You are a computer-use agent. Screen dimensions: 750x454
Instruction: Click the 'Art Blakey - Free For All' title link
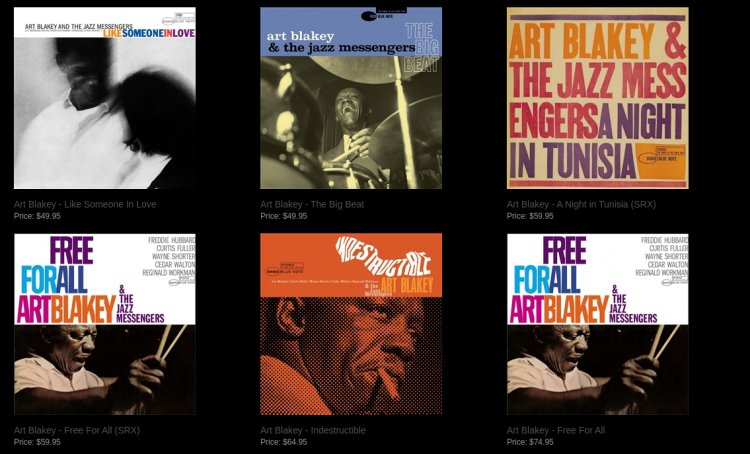556,430
